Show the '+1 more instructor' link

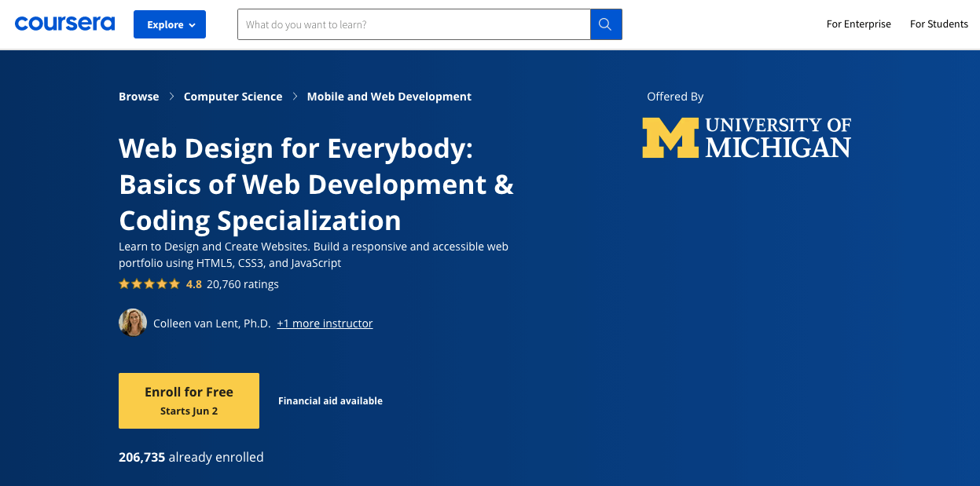coord(325,323)
